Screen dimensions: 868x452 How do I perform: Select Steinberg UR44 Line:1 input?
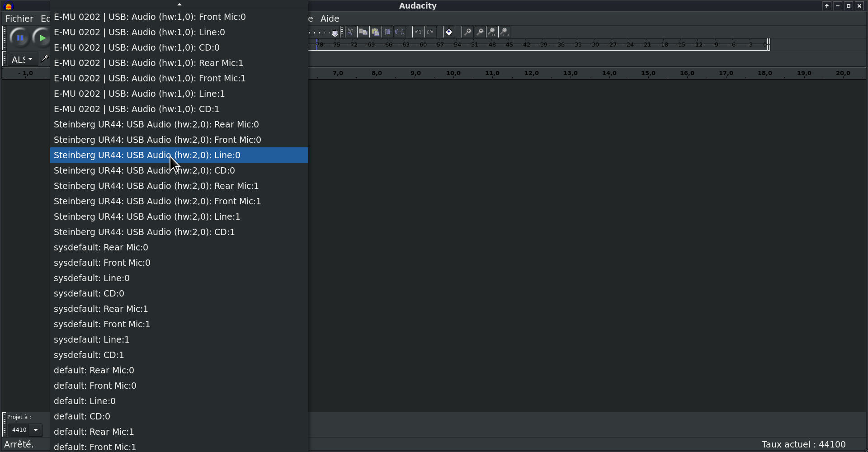[x=179, y=217]
